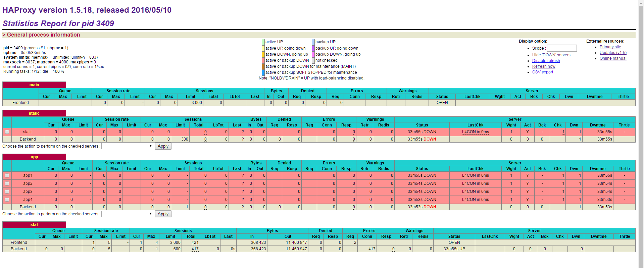Click the active UP green legend swatch
This screenshot has height=268, width=644.
[x=263, y=42]
